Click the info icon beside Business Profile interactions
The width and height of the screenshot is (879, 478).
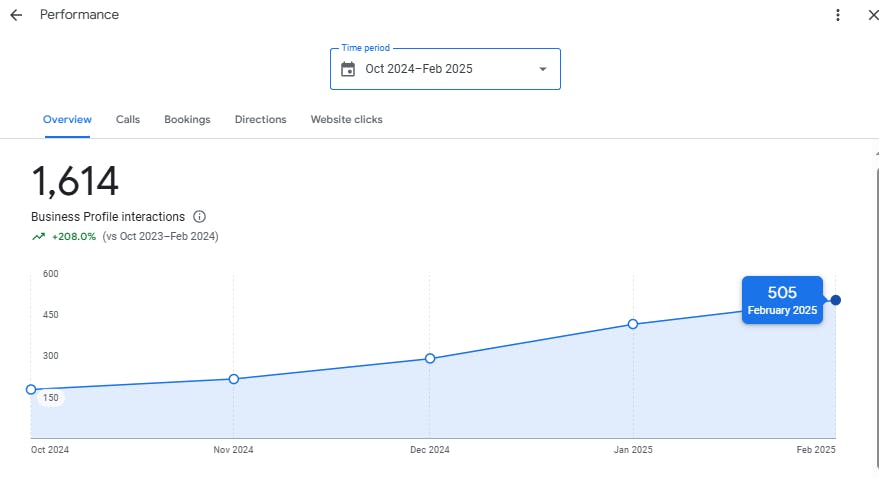[199, 216]
